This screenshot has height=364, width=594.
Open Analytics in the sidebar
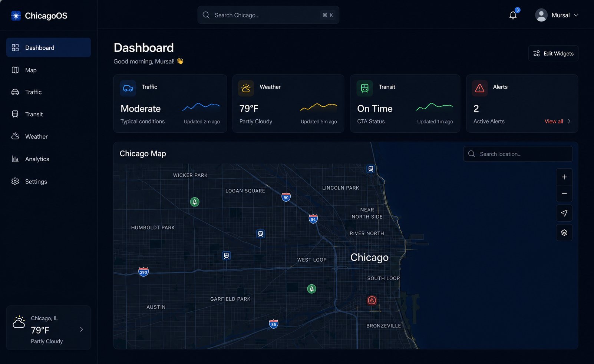click(x=49, y=159)
